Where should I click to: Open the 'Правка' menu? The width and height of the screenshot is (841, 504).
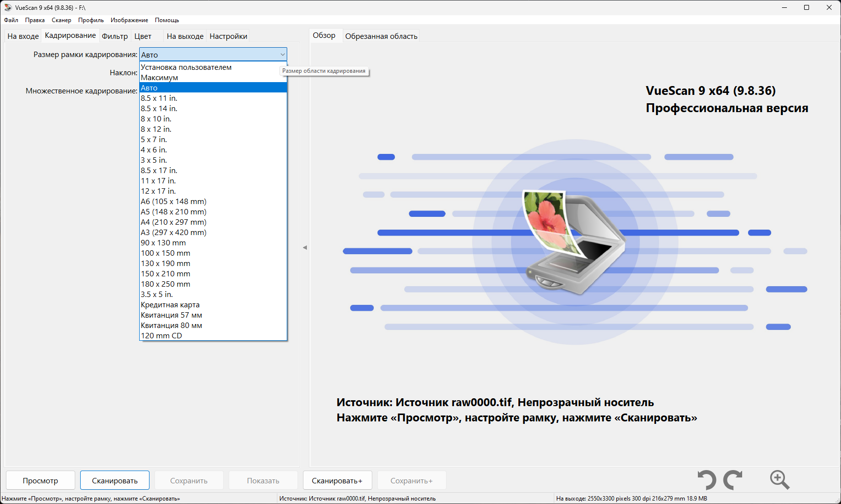[35, 20]
